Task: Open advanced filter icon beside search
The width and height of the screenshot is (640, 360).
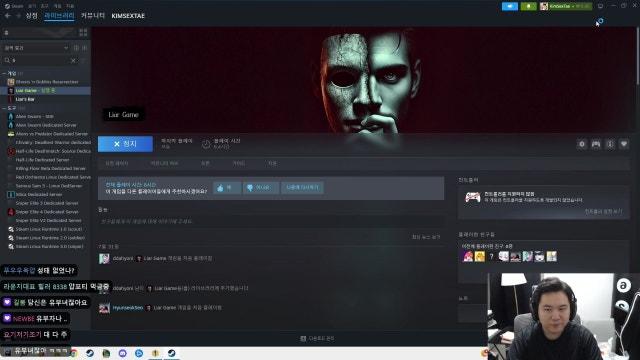Action: (x=84, y=60)
